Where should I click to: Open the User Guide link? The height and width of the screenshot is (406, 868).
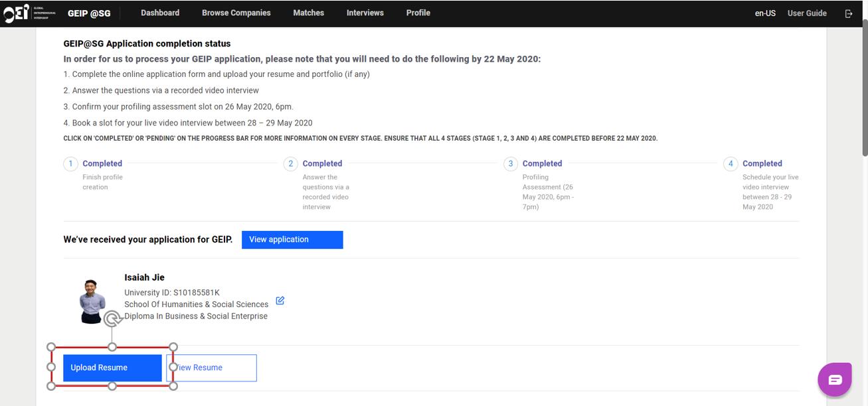[x=807, y=13]
